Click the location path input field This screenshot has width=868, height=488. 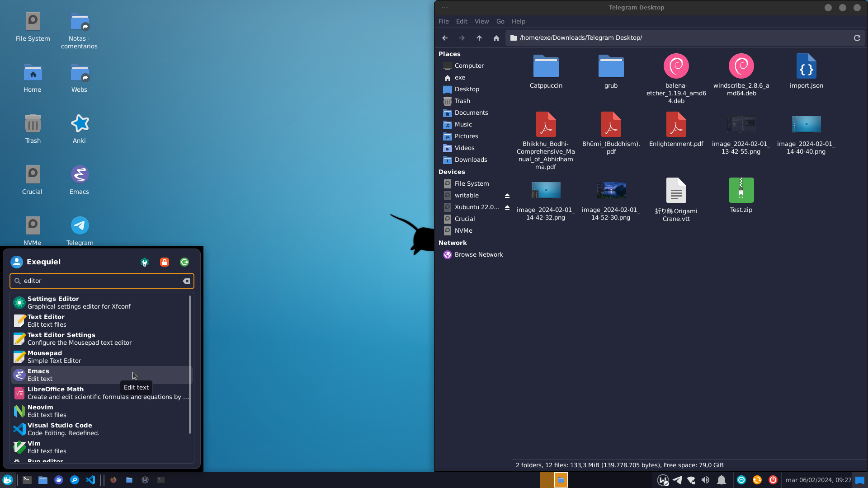pyautogui.click(x=678, y=38)
